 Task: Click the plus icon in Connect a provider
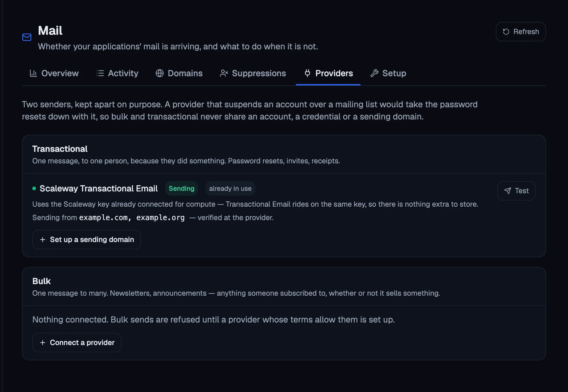point(43,343)
